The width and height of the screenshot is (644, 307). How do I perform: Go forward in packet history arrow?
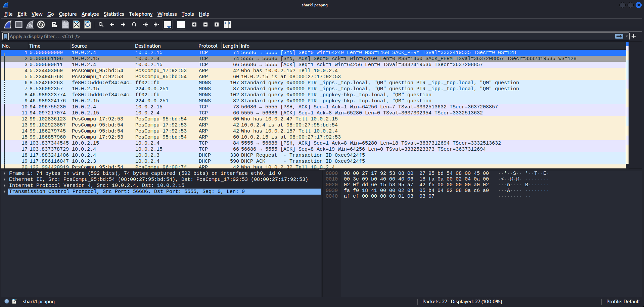tap(123, 24)
